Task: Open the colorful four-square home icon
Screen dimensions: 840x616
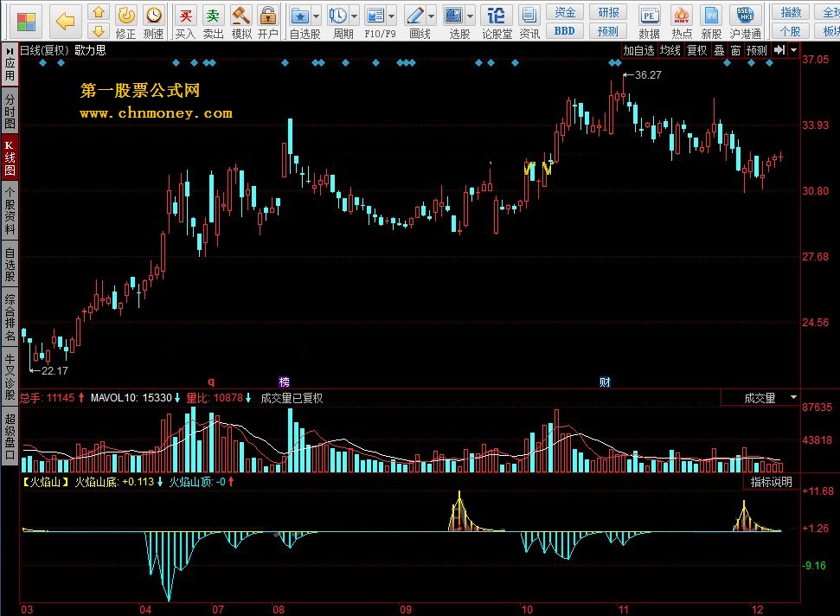Action: click(x=26, y=22)
